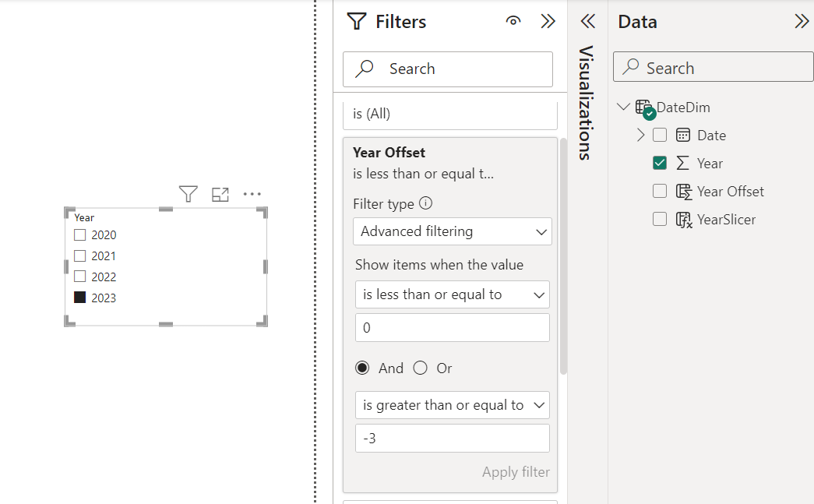
Task: Check the YearSlicer field checkbox
Action: [659, 219]
